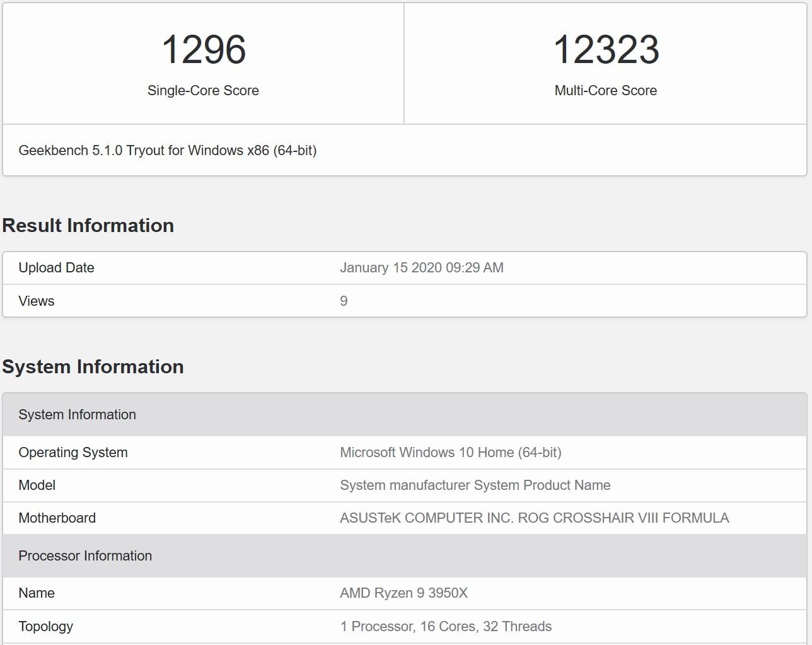Select the date January 15 2020 09:29 AM
Viewport: 812px width, 645px height.
point(422,267)
